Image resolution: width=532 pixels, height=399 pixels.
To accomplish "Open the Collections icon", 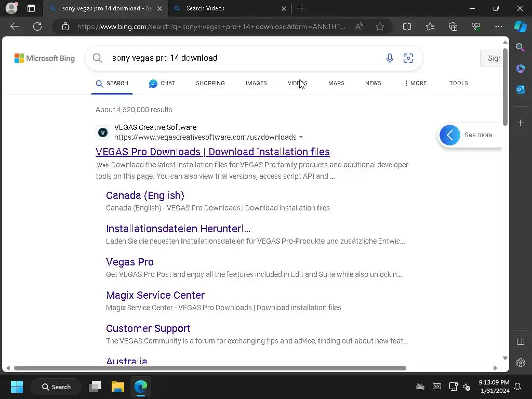I will point(453,26).
